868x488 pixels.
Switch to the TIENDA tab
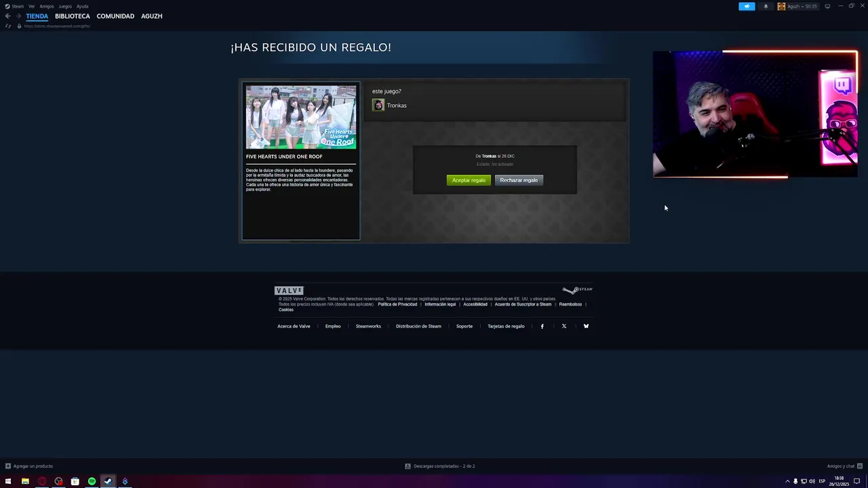37,16
